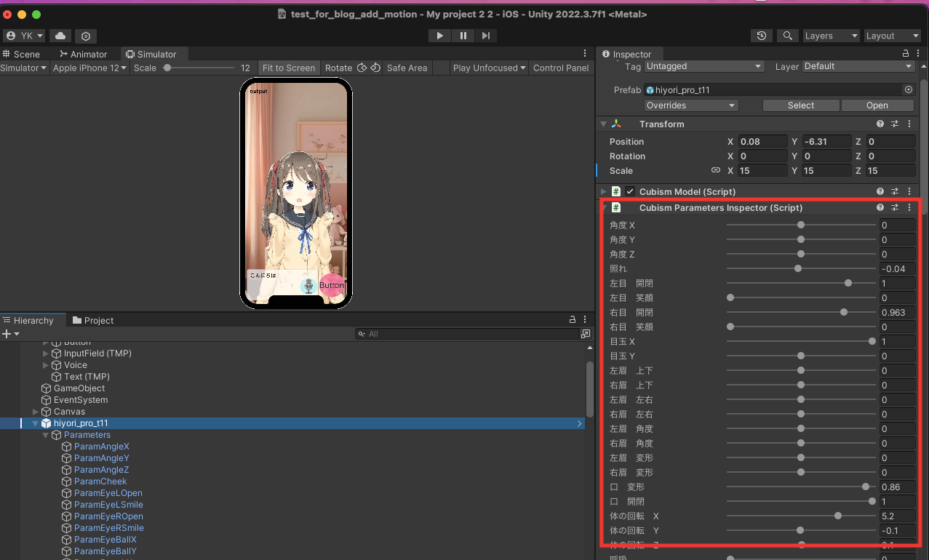Viewport: 929px width, 560px height.
Task: Lock the Inspector panel
Action: [x=904, y=53]
